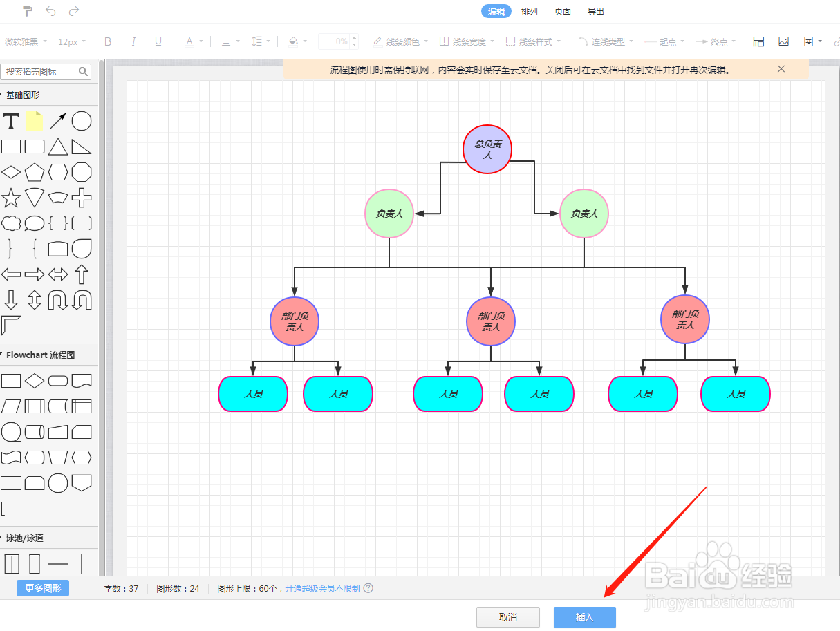Select the format painter icon
This screenshot has width=840, height=631.
[27, 11]
